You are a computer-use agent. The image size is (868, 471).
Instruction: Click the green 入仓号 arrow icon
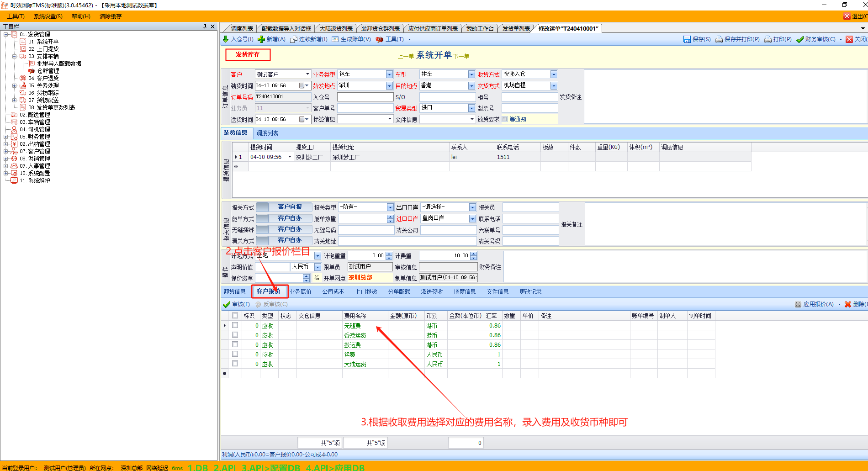[226, 39]
